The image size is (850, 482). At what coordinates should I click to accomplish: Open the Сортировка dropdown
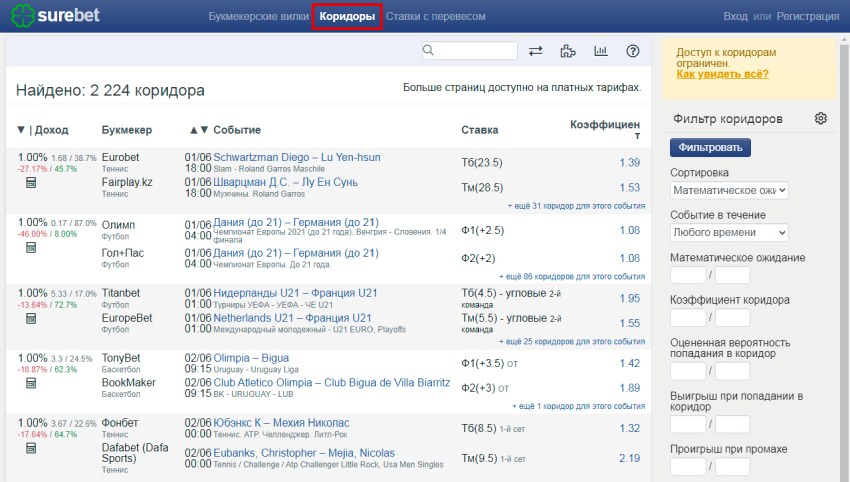pyautogui.click(x=729, y=190)
